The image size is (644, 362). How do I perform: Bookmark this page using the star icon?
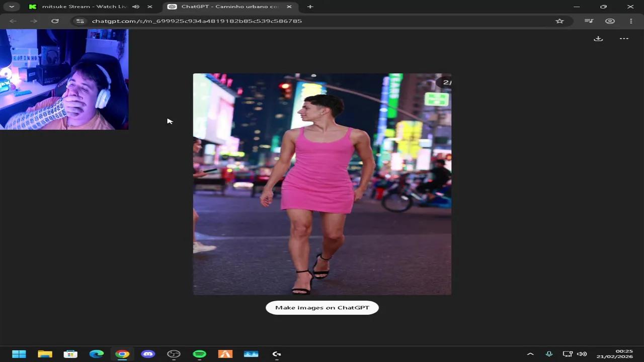pyautogui.click(x=559, y=21)
